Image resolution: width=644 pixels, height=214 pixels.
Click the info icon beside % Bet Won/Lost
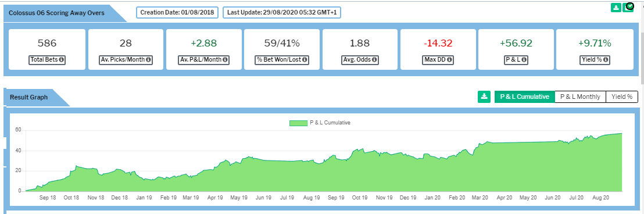coord(304,60)
